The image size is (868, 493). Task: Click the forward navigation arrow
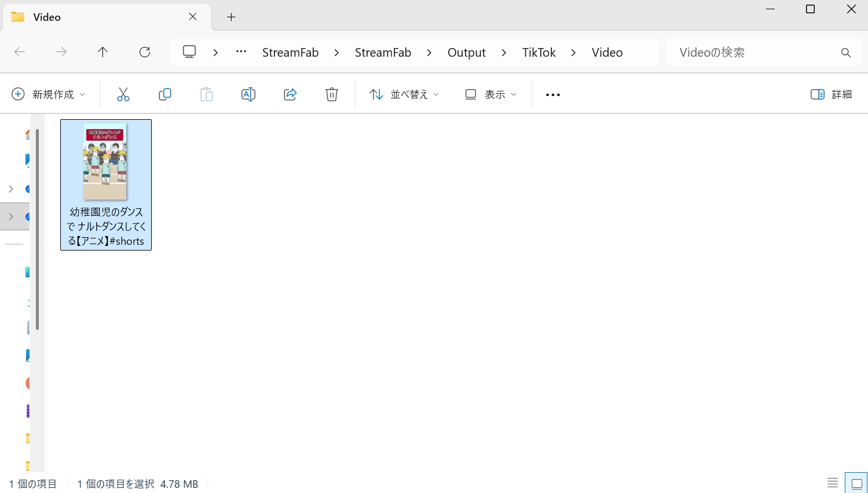(x=61, y=52)
